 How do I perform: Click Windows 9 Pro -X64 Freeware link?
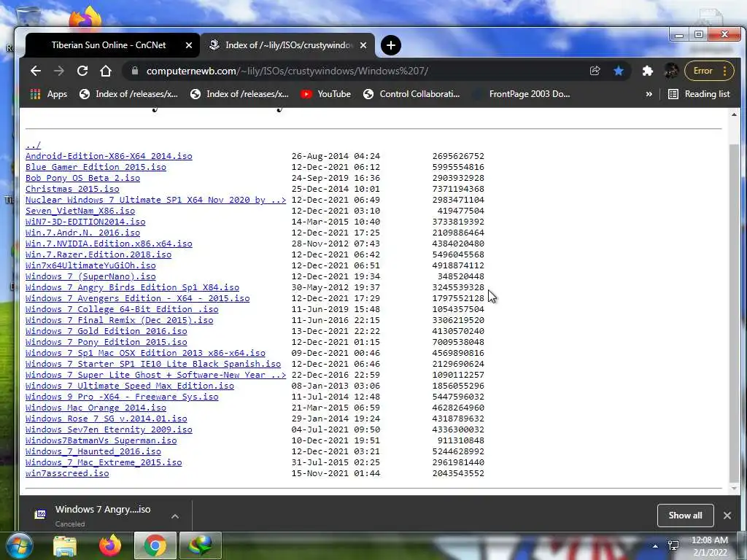[122, 397]
